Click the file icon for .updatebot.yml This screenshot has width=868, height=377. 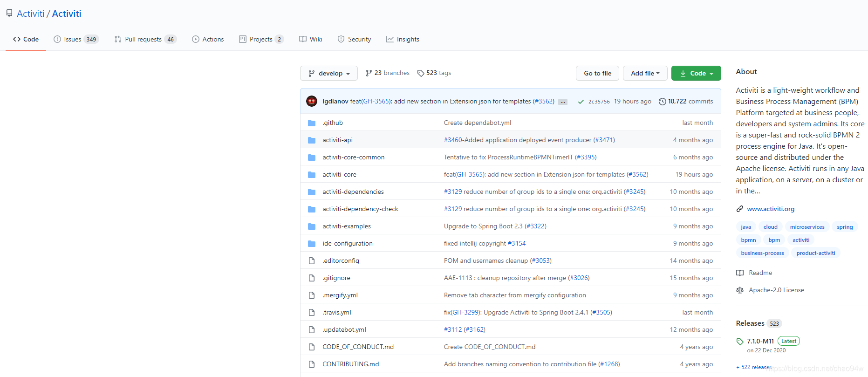[x=312, y=330]
